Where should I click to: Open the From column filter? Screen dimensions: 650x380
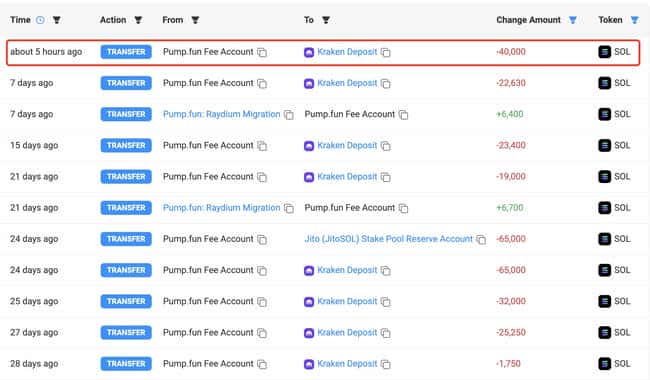195,20
